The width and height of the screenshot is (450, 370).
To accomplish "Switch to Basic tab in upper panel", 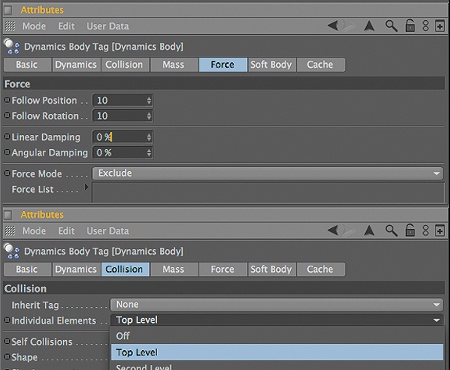I will click(x=27, y=65).
